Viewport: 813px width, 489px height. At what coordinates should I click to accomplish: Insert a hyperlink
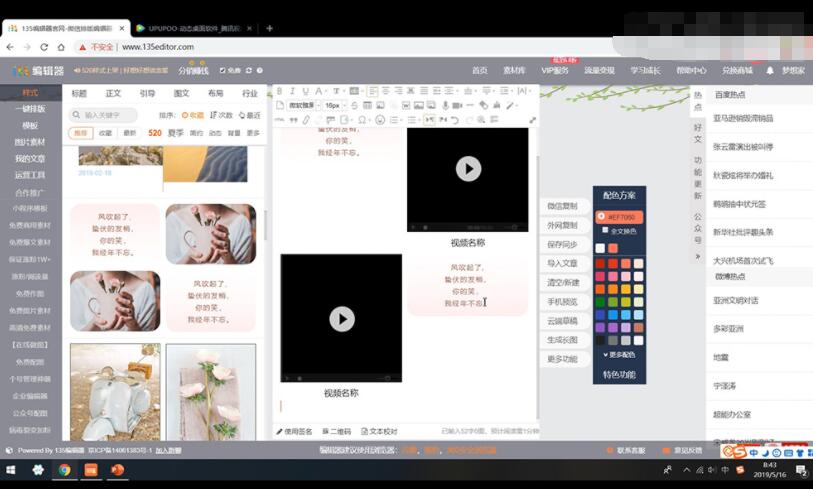[306, 120]
